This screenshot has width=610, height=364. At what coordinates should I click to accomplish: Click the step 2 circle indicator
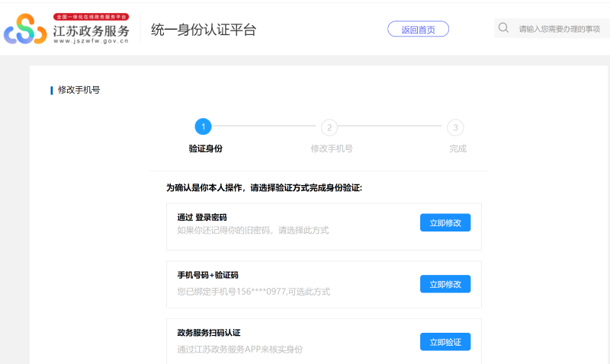click(329, 127)
